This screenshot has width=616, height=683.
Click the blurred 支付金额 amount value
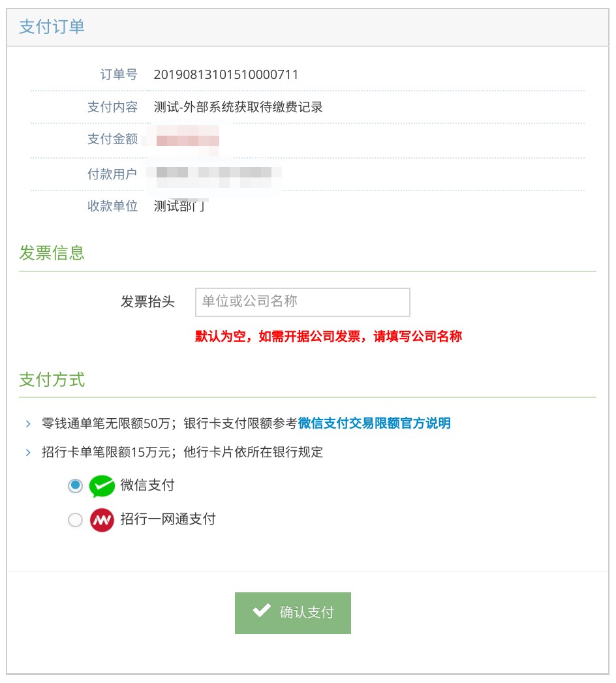point(187,140)
